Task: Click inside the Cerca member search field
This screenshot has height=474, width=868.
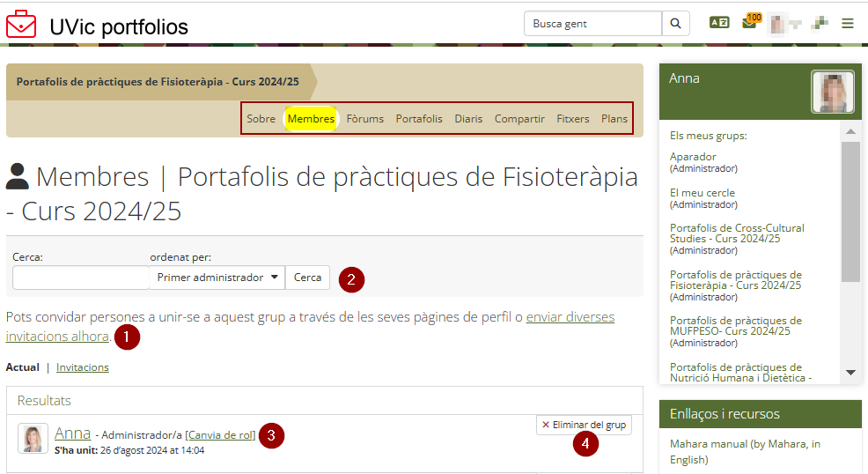Action: (81, 278)
